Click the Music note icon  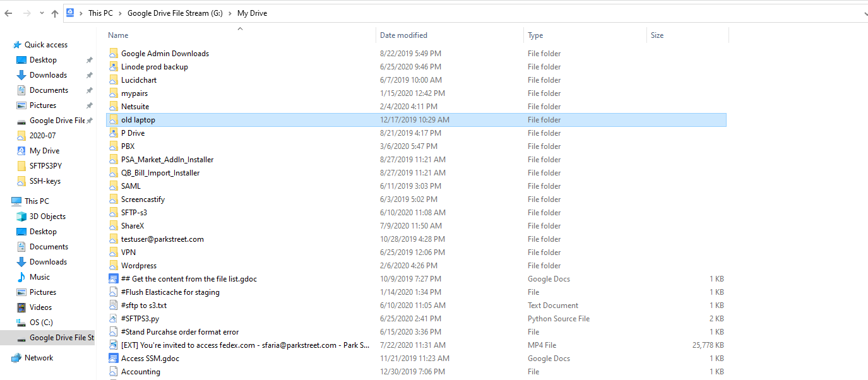point(21,277)
